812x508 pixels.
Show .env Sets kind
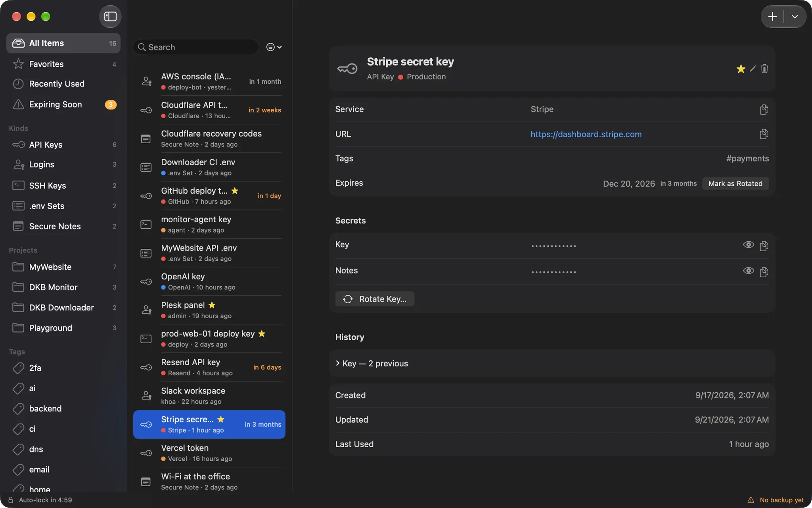click(x=63, y=206)
